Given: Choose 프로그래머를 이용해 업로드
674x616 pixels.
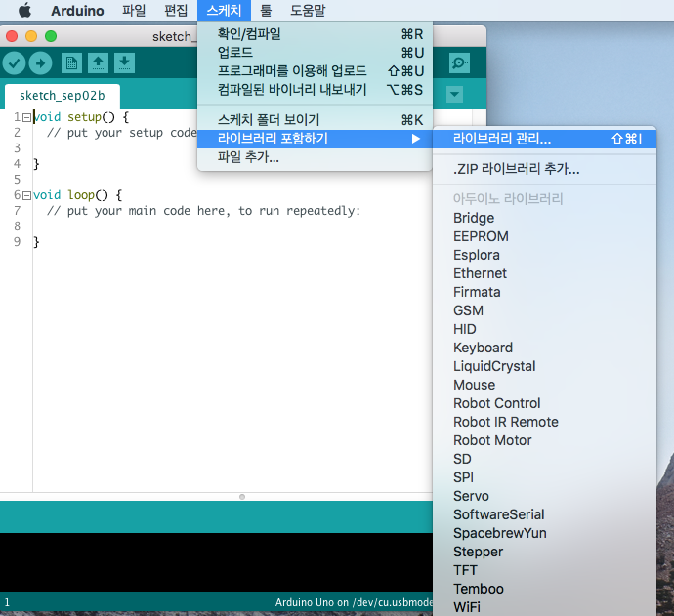Looking at the screenshot, I should (x=315, y=71).
